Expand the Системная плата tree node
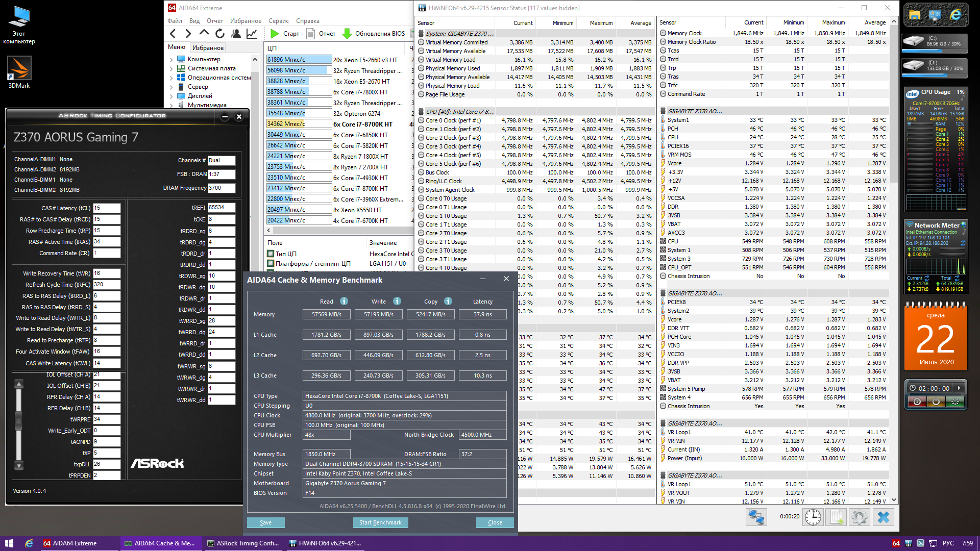Image resolution: width=980 pixels, height=551 pixels. coord(171,68)
